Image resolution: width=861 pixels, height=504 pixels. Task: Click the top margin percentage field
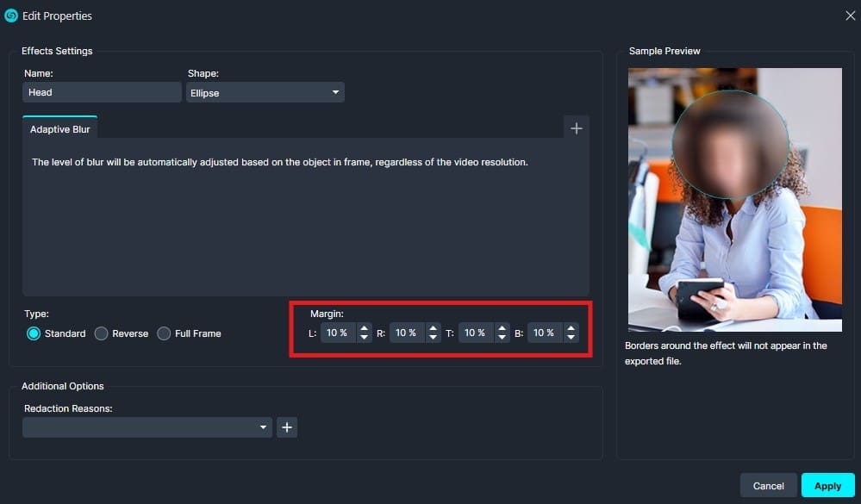[x=475, y=333]
